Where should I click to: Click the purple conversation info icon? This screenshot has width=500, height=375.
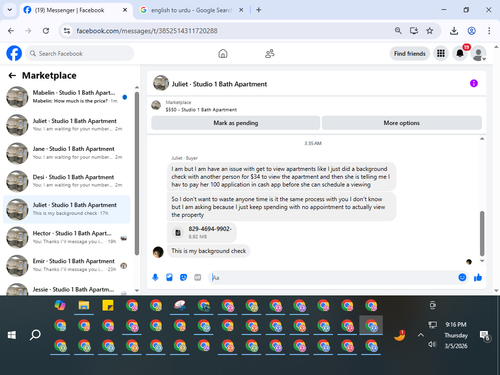point(474,83)
